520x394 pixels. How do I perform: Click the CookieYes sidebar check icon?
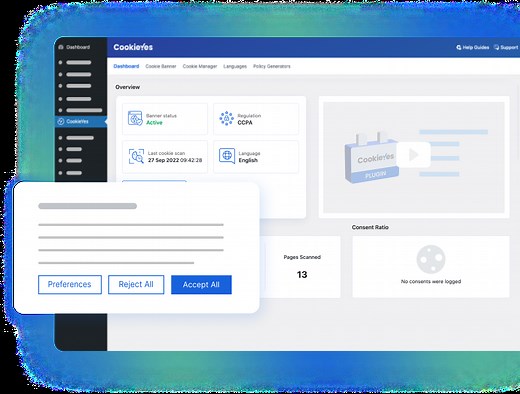tap(61, 121)
